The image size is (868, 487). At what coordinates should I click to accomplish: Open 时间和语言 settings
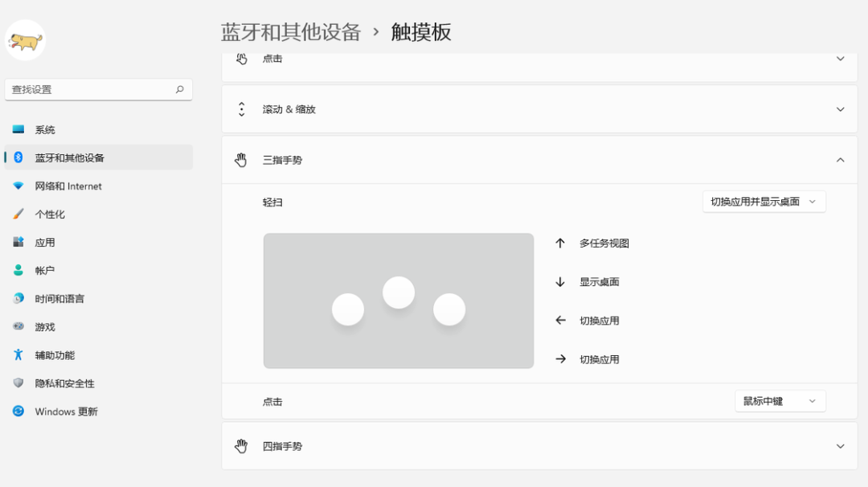coord(99,299)
